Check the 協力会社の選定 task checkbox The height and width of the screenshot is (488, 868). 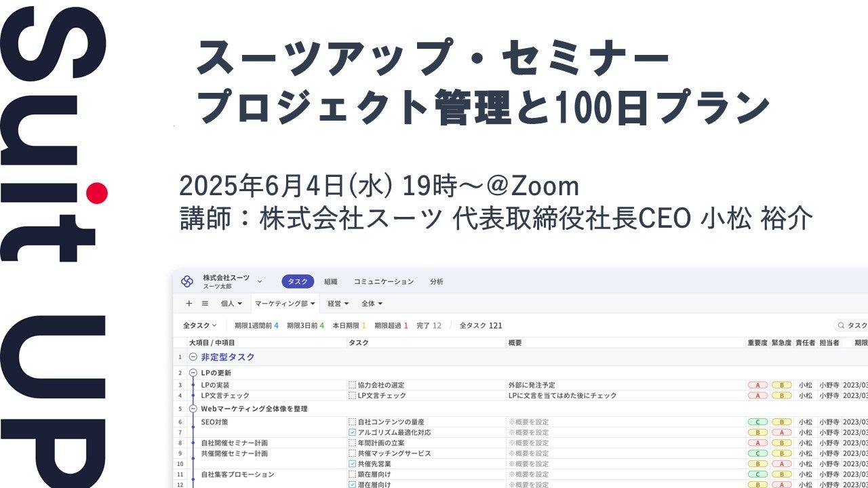click(x=352, y=385)
